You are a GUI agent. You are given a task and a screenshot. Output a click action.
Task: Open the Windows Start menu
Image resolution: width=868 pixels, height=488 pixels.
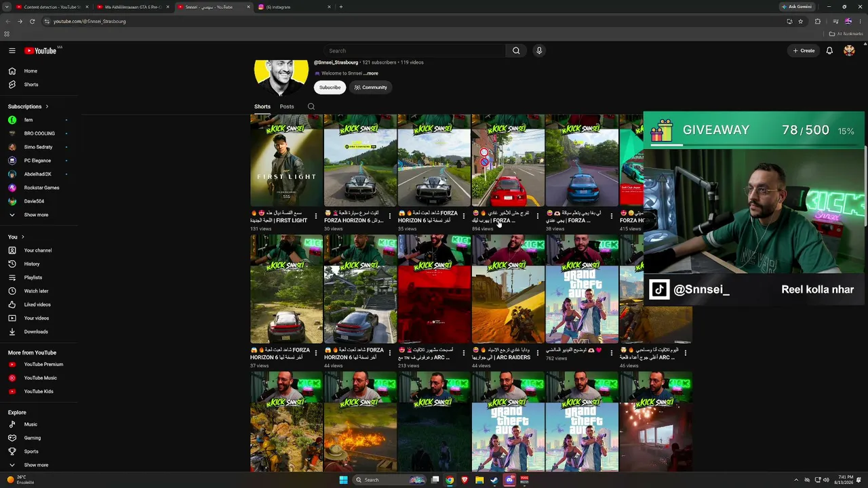click(343, 480)
